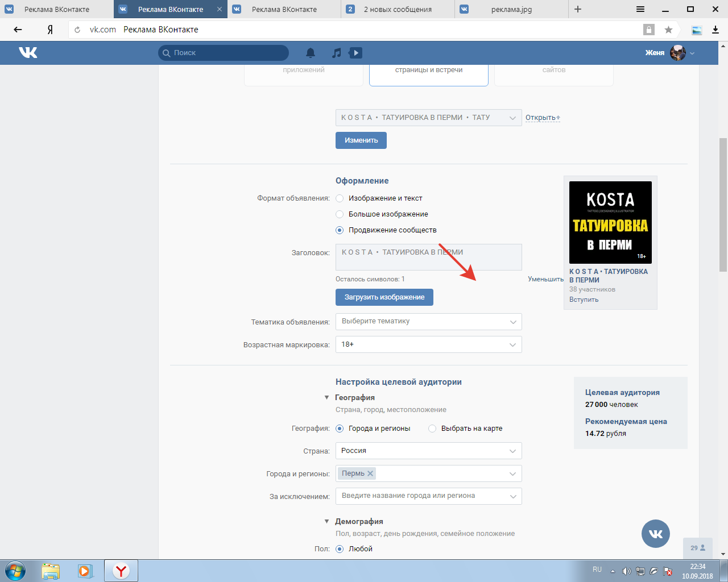Click 'Загрузить изображение' button
Image resolution: width=728 pixels, height=582 pixels.
[x=384, y=297]
